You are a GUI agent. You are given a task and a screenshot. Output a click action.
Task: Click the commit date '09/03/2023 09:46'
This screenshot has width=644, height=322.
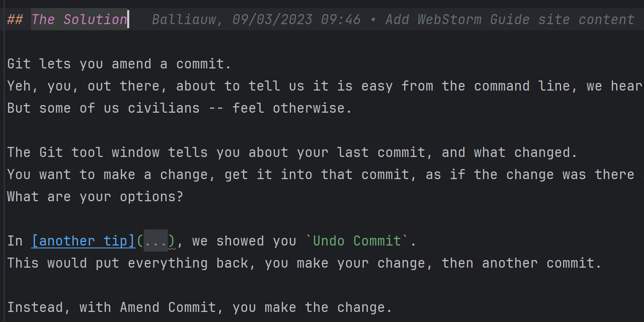297,19
